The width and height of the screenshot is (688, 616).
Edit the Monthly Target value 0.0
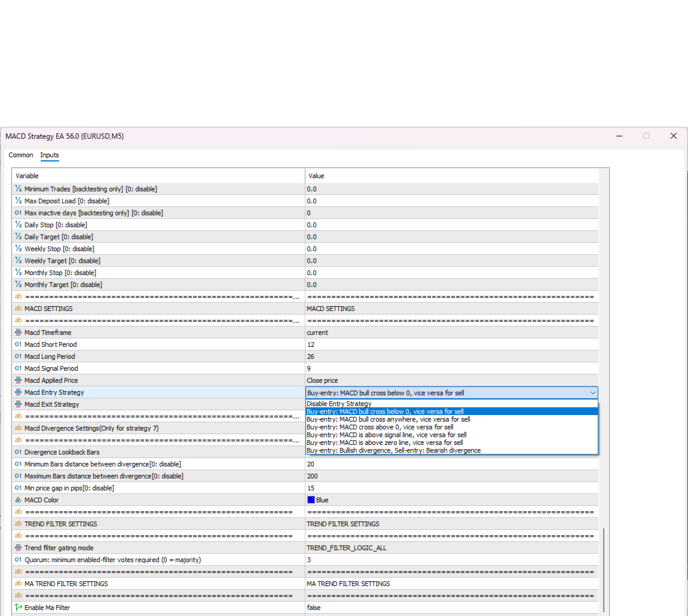point(451,285)
